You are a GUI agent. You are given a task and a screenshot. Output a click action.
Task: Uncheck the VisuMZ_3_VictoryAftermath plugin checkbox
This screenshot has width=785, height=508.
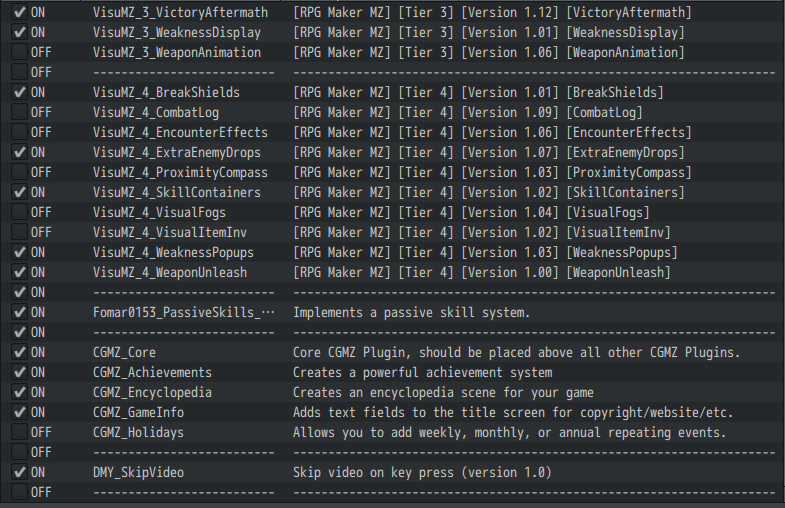point(20,12)
